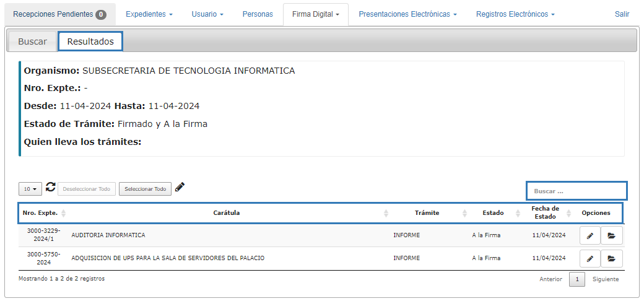
Task: Click pencil icon for ADQUISICION DE UPS row
Action: 590,258
